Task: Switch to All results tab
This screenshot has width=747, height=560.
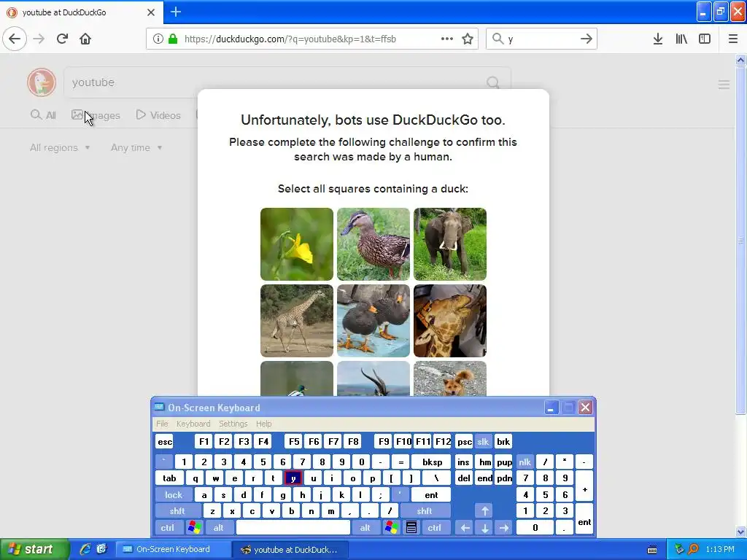Action: [x=43, y=115]
